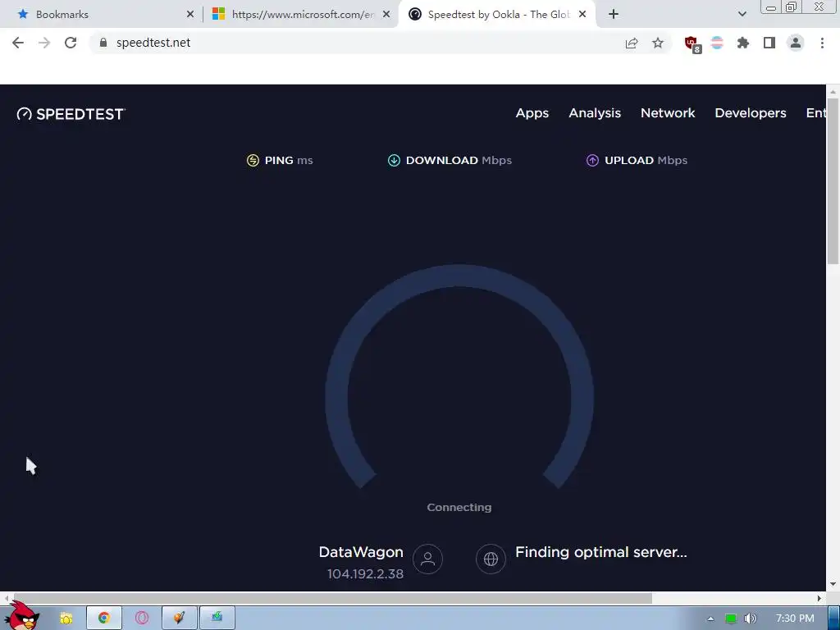The height and width of the screenshot is (630, 840).
Task: Expand the tab search dropdown
Action: [742, 15]
